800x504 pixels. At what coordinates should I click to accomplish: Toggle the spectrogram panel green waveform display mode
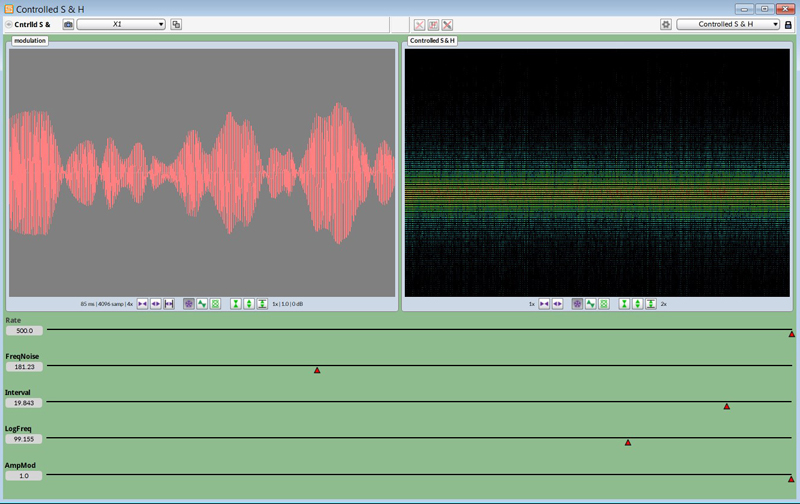tap(590, 304)
